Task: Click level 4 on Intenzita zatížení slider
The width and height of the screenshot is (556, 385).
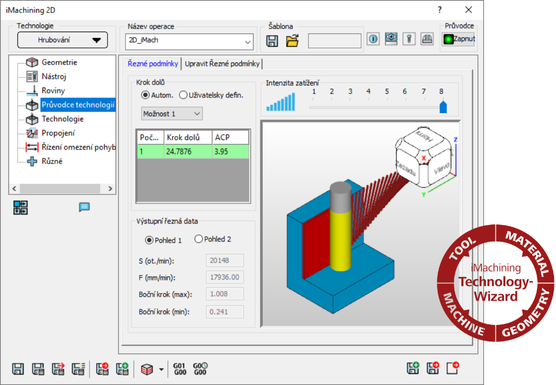Action: pos(368,91)
